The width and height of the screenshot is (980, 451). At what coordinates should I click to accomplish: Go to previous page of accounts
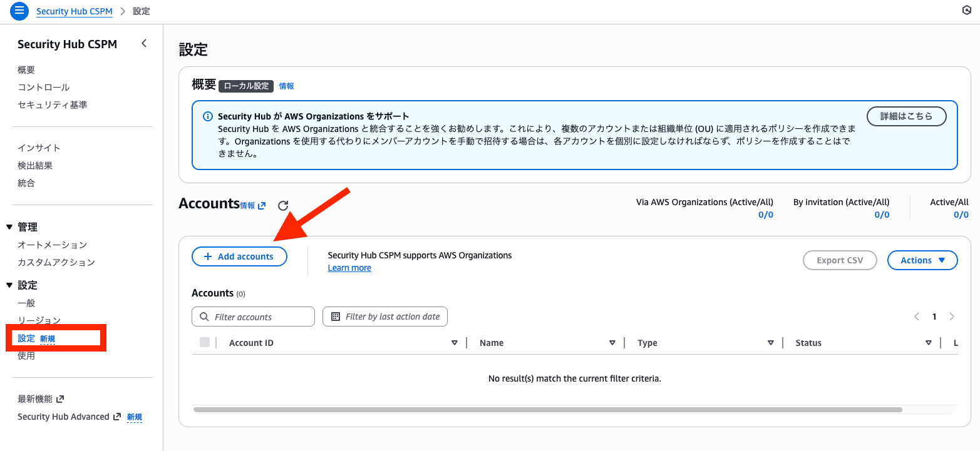(x=917, y=317)
